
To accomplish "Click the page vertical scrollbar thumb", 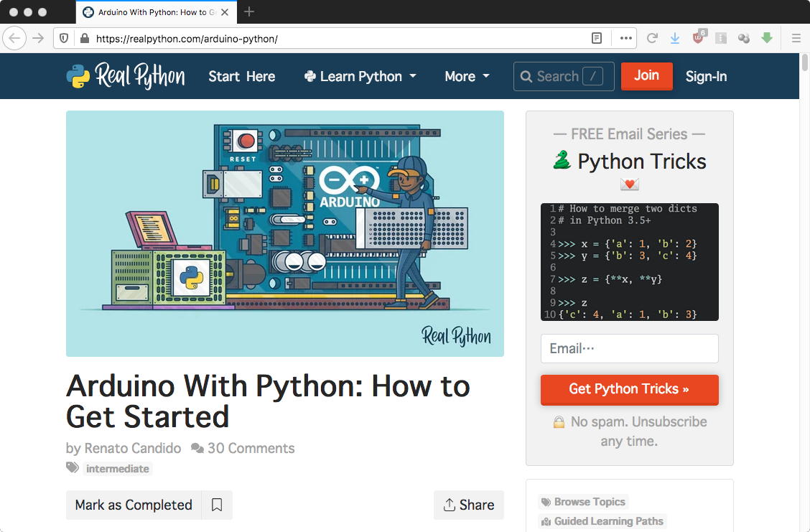I will 804,63.
